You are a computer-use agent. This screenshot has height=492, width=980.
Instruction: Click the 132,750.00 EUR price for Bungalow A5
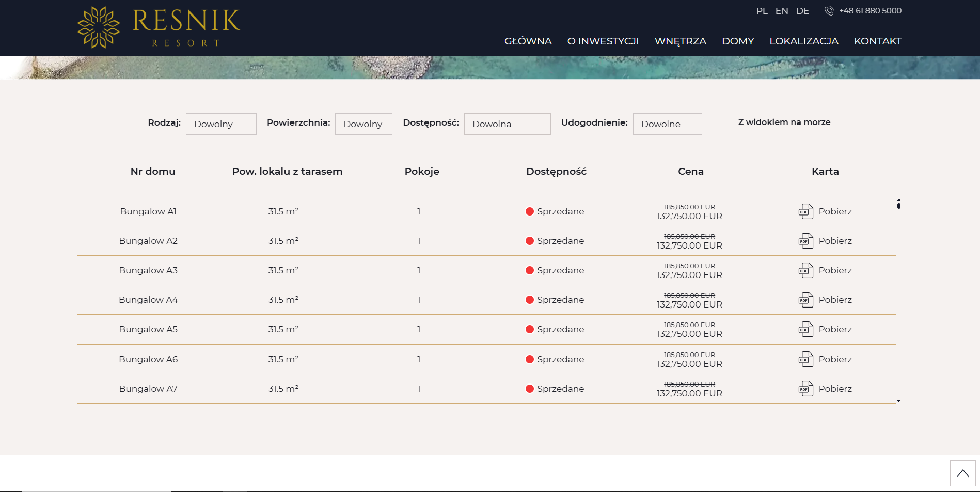pyautogui.click(x=689, y=334)
